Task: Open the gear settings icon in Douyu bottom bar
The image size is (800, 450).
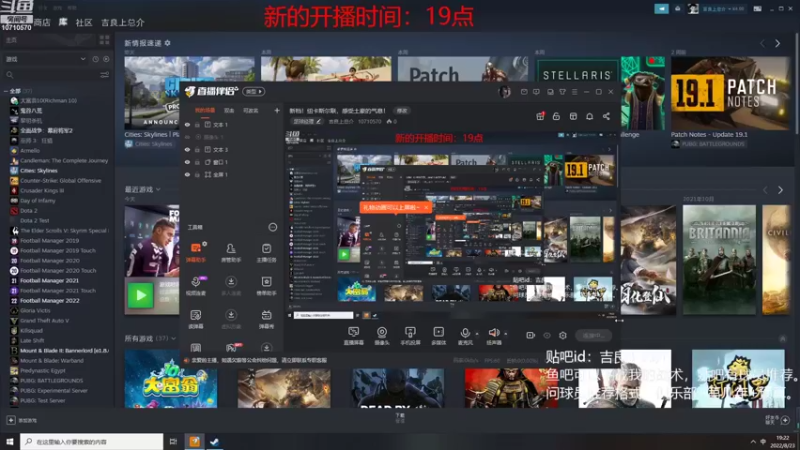Action: [563, 335]
